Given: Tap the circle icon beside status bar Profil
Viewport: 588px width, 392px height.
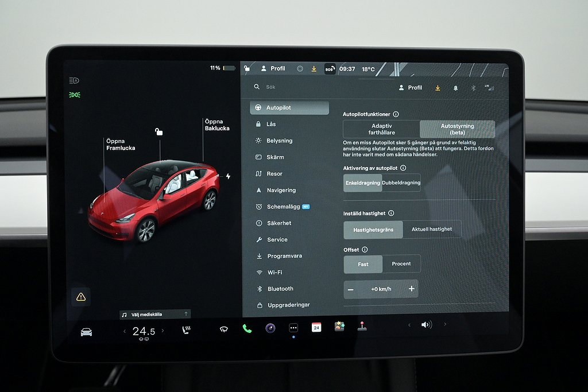Looking at the screenshot, I should click(x=300, y=68).
